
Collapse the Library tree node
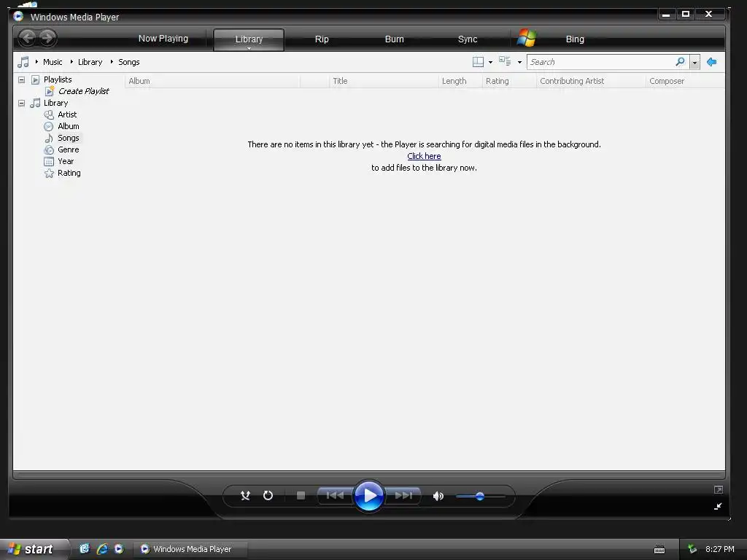pyautogui.click(x=21, y=103)
